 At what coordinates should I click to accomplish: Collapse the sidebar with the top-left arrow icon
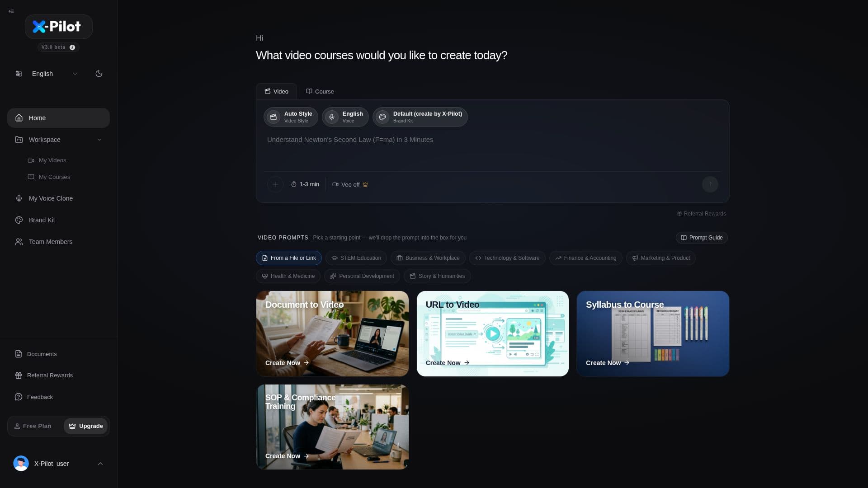pyautogui.click(x=11, y=11)
